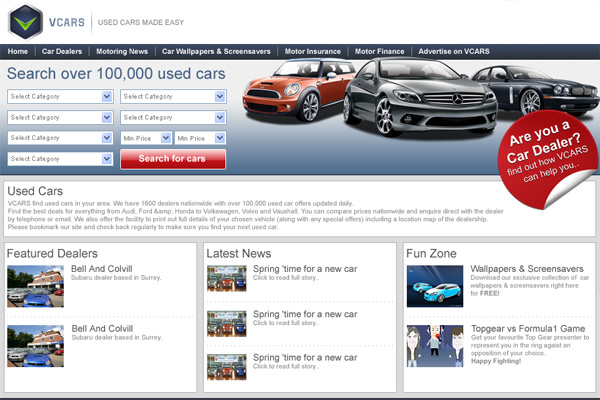Expand the first Min Price dropdown

[x=146, y=138]
